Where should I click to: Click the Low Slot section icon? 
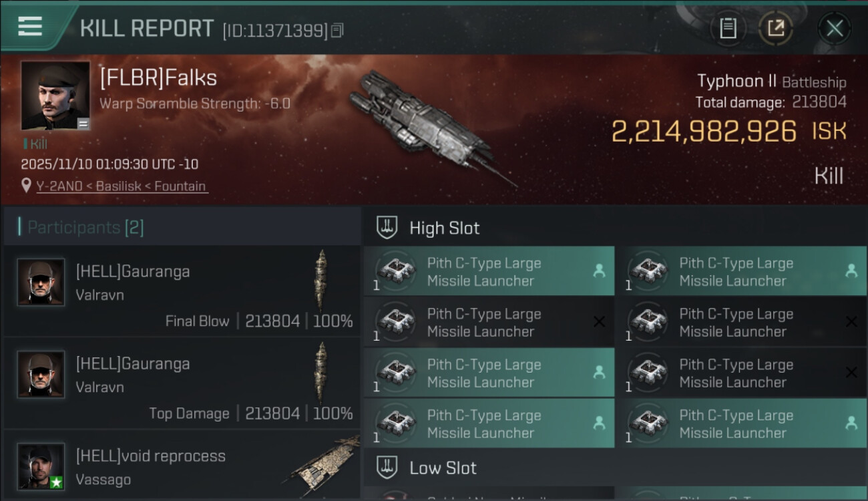click(x=387, y=467)
